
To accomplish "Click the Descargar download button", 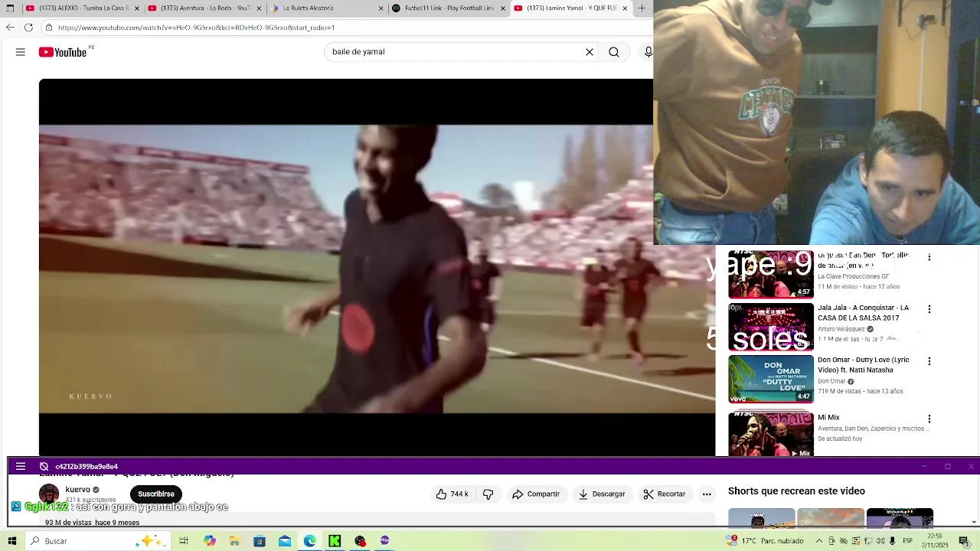I will pos(602,494).
